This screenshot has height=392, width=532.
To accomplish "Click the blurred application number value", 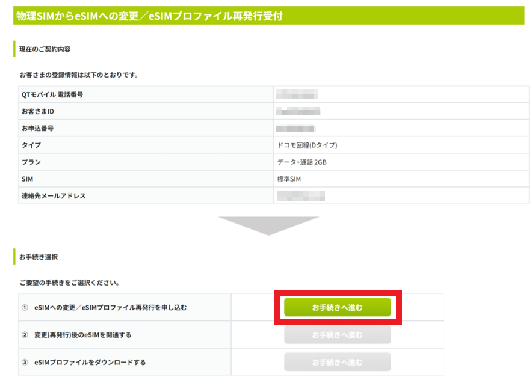I will point(296,128).
